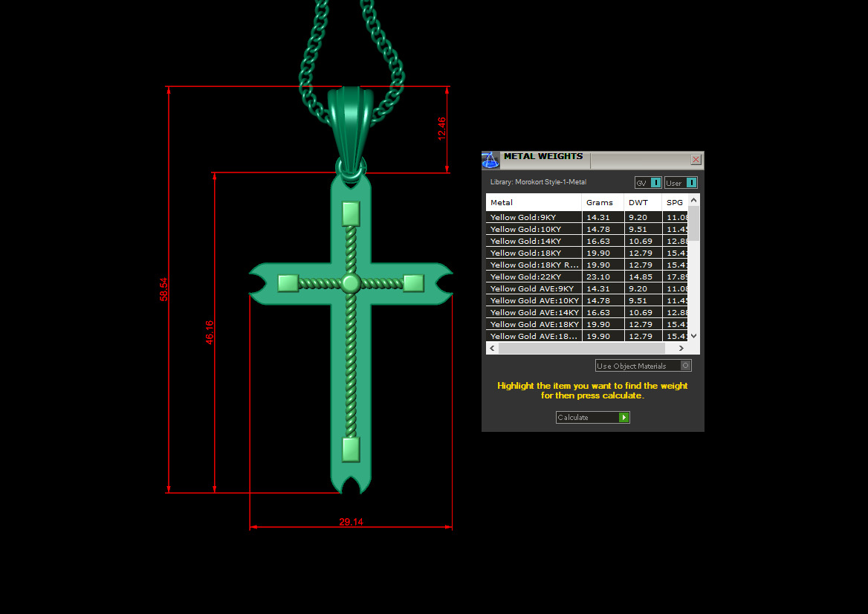The width and height of the screenshot is (868, 614).
Task: Select the Yellow Gold AVE:18KY row
Action: (587, 324)
